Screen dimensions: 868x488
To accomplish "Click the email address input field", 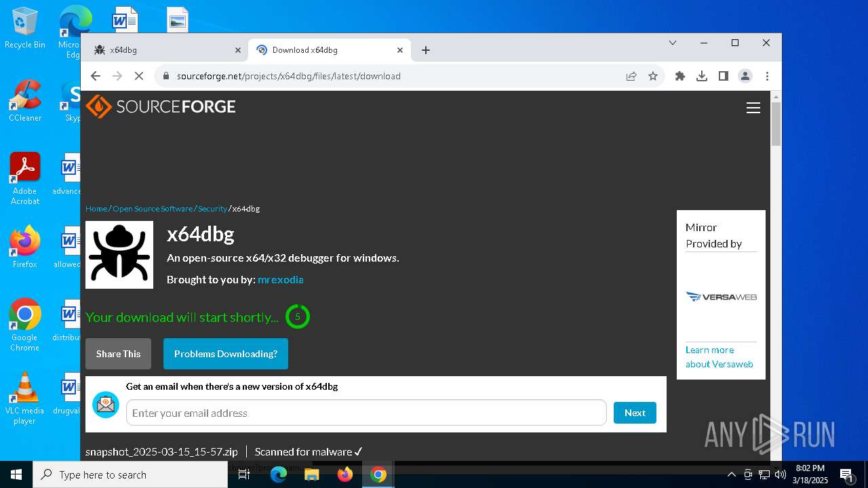I will point(366,413).
